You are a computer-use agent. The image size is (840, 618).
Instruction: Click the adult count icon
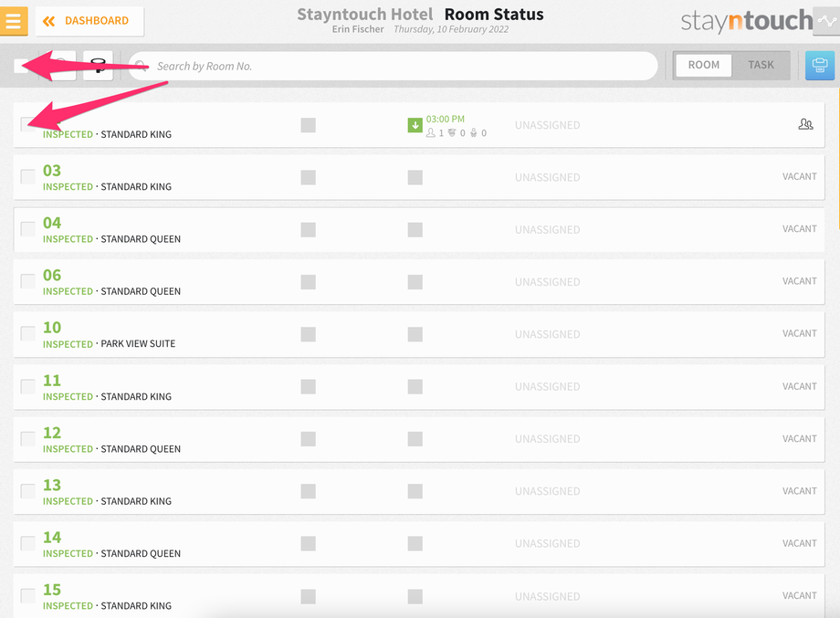pyautogui.click(x=431, y=132)
